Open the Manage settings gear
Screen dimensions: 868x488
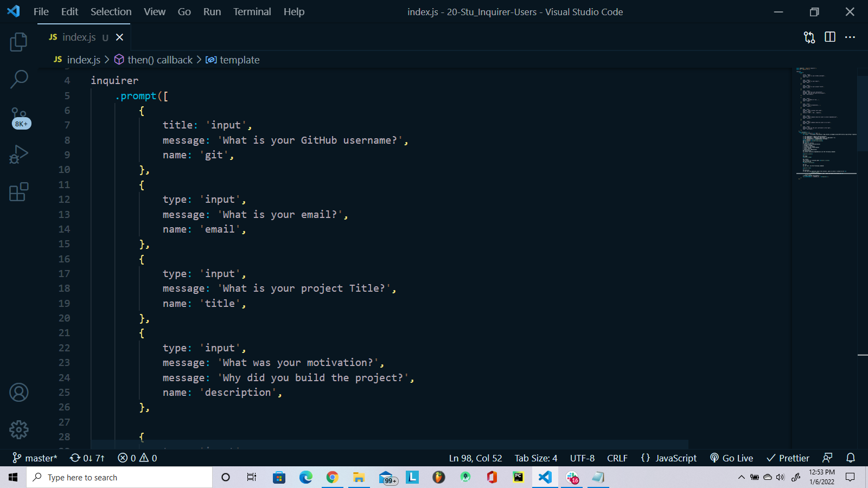pyautogui.click(x=18, y=429)
